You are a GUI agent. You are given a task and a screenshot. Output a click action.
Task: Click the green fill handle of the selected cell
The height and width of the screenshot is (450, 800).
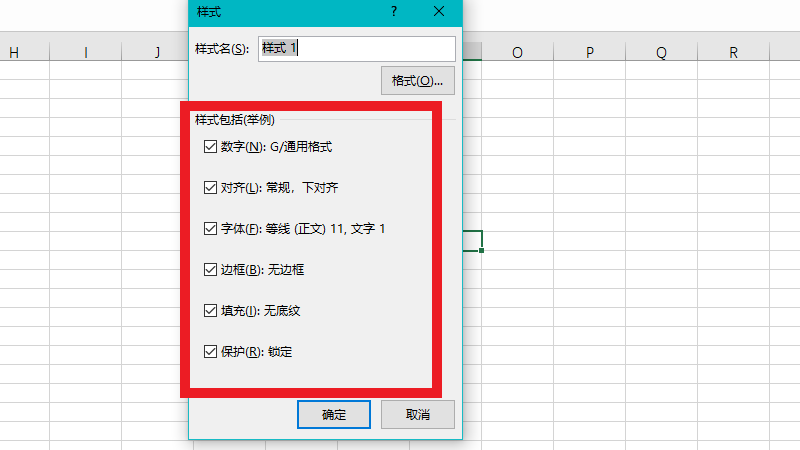point(482,250)
